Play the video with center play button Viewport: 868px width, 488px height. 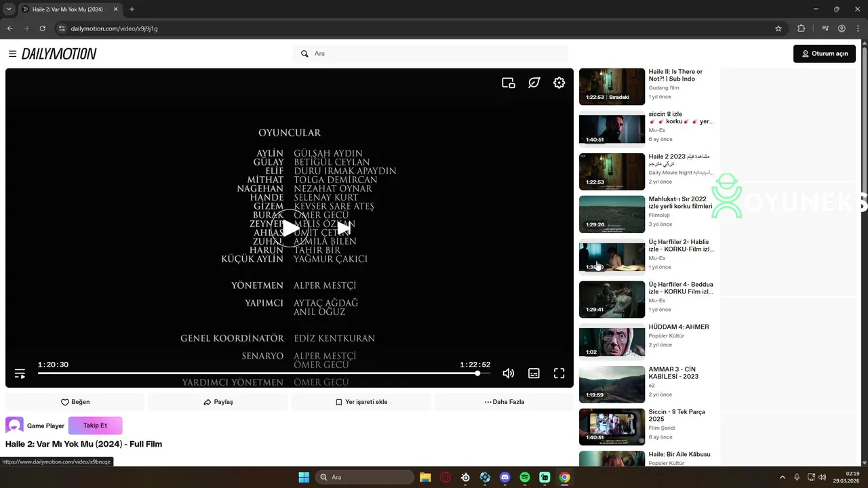click(x=290, y=228)
